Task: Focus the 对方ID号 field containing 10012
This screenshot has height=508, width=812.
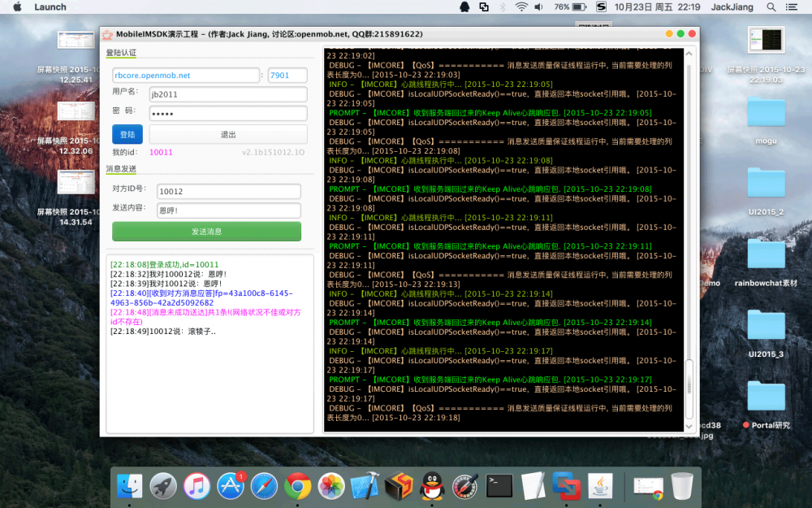Action: click(228, 192)
